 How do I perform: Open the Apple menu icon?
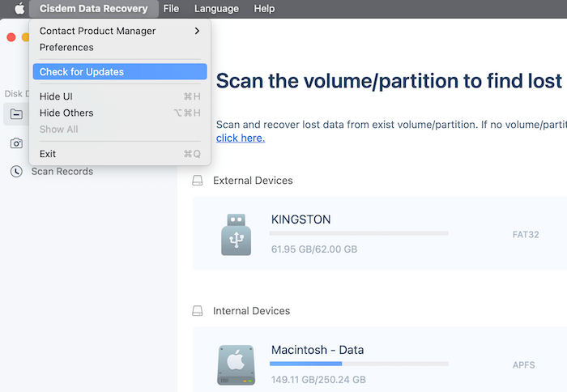pyautogui.click(x=19, y=8)
